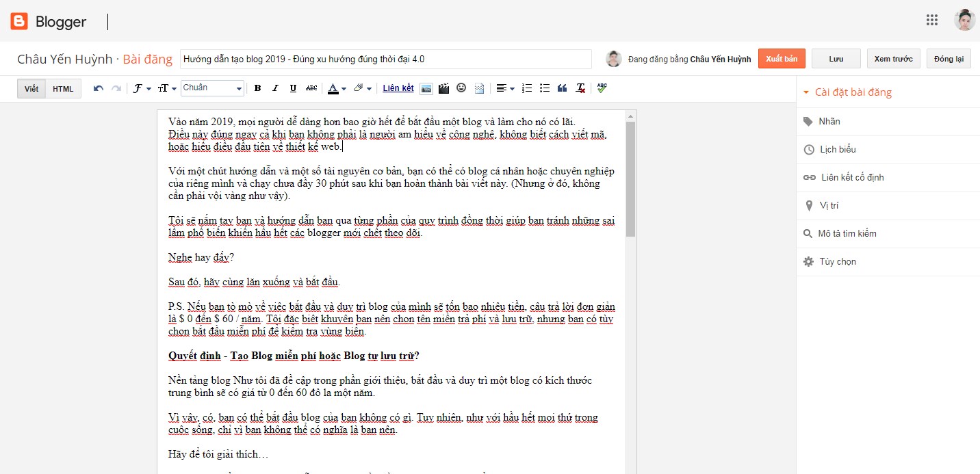Image resolution: width=980 pixels, height=474 pixels.
Task: Open the emoji smiley picker
Action: (461, 88)
